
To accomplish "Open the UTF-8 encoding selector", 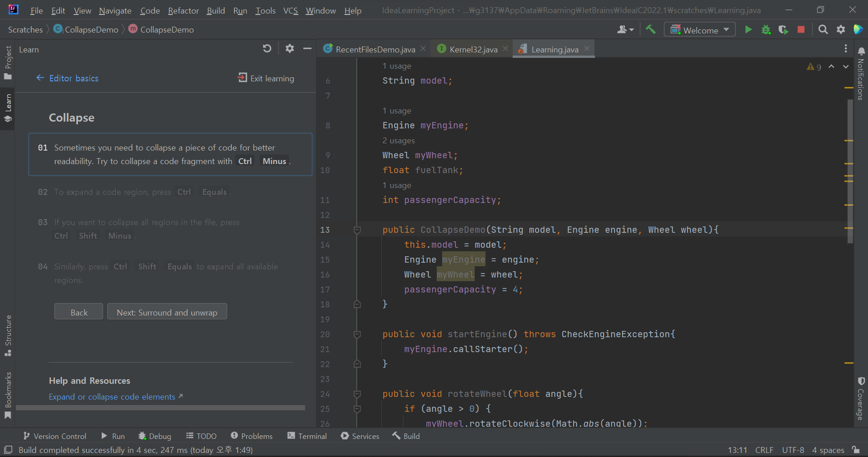I will coord(793,450).
